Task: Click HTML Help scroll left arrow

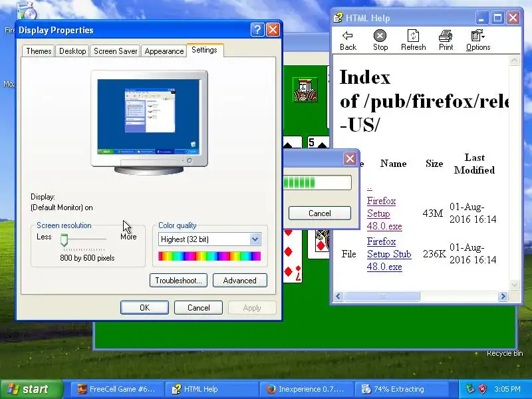Action: pyautogui.click(x=338, y=296)
